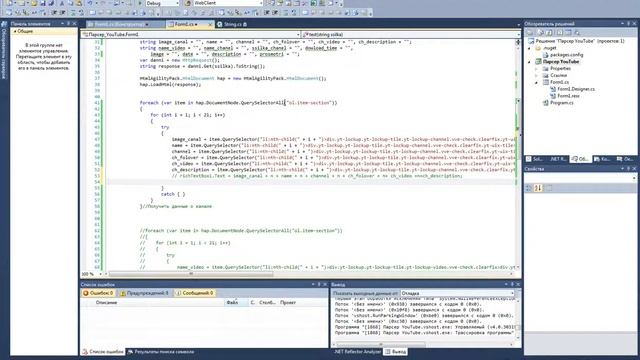
Task: Expand the Properties folder node
Action: click(537, 69)
